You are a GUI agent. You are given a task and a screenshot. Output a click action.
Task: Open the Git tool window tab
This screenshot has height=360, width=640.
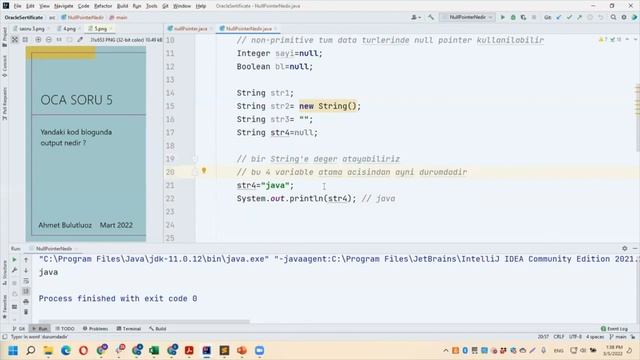[19, 329]
